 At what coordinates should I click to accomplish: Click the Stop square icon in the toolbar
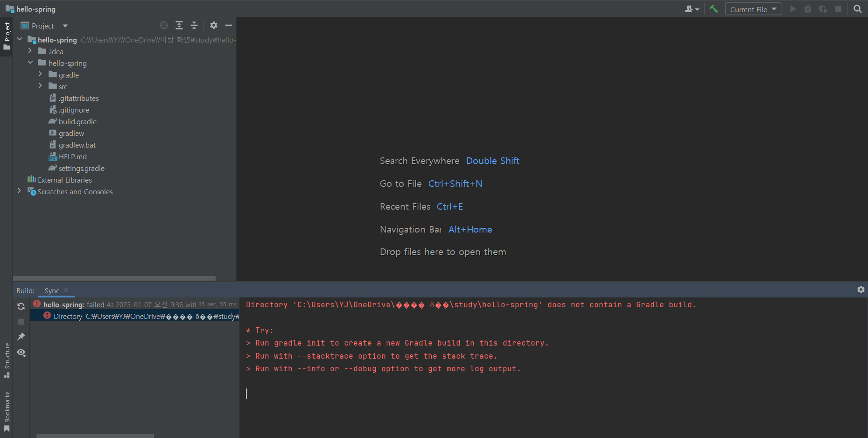pos(838,9)
